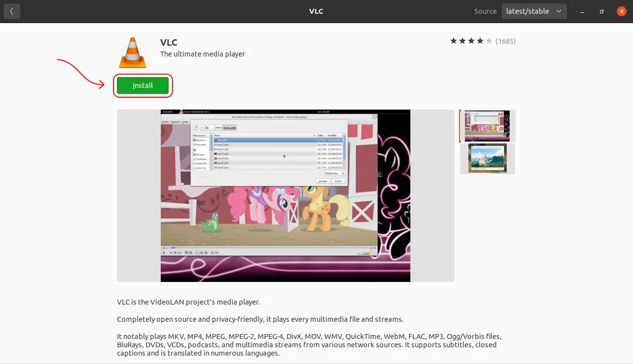633x364 pixels.
Task: Select the second screenshot thumbnail
Action: click(487, 159)
